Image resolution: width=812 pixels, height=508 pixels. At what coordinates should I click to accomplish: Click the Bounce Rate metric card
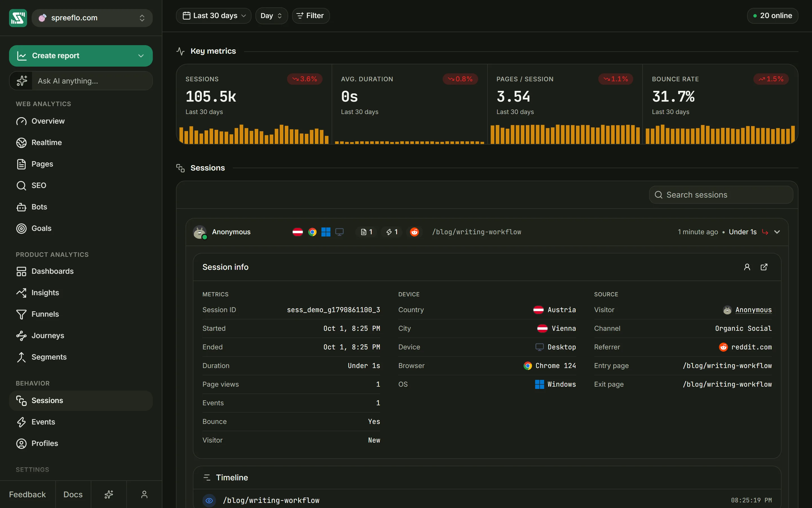720,104
